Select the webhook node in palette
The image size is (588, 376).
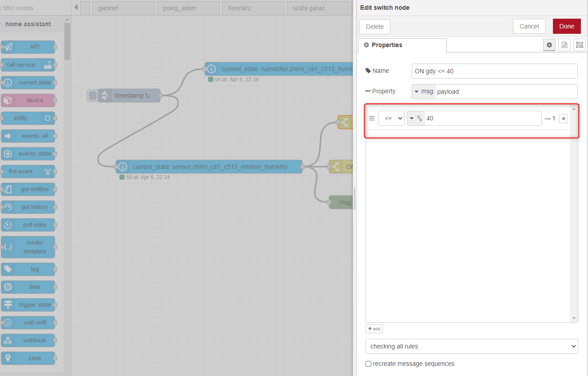coord(28,340)
